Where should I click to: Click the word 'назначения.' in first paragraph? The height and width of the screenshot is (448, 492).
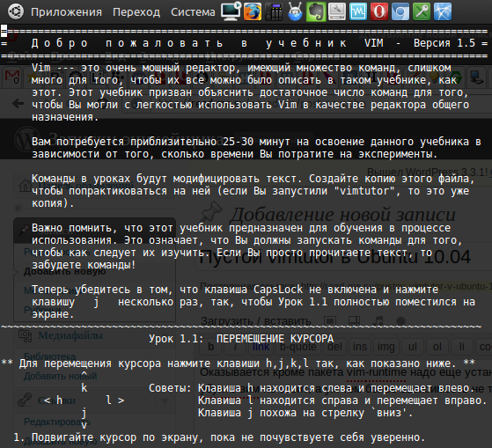[65, 117]
